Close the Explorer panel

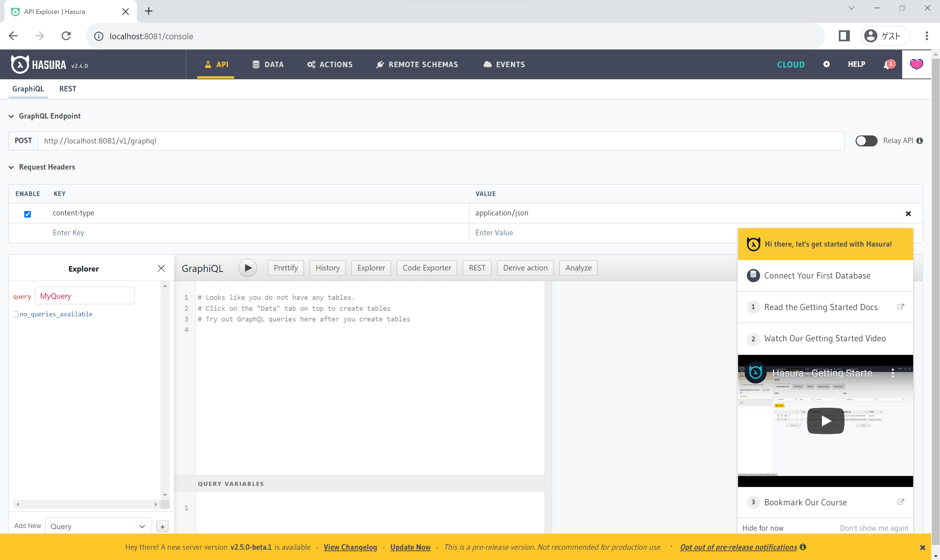pos(161,268)
